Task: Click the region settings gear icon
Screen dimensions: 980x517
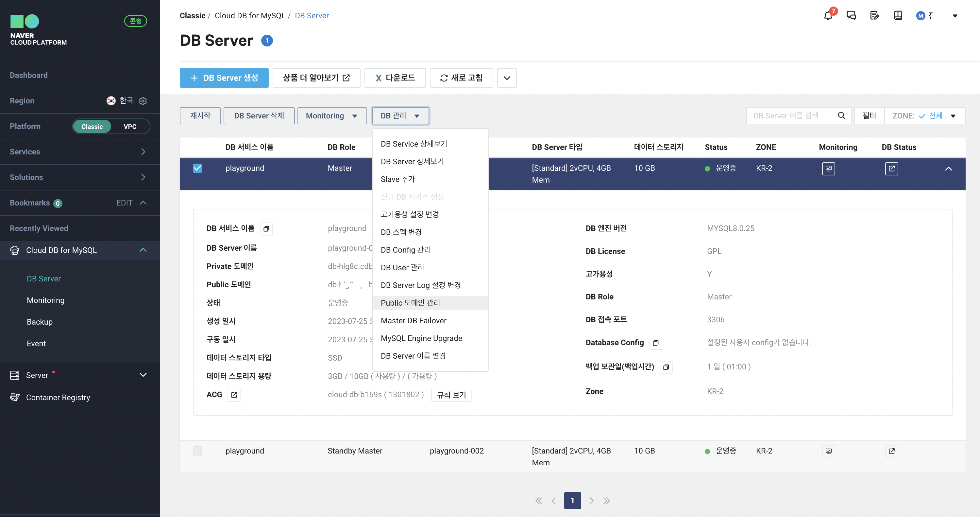Action: 143,101
